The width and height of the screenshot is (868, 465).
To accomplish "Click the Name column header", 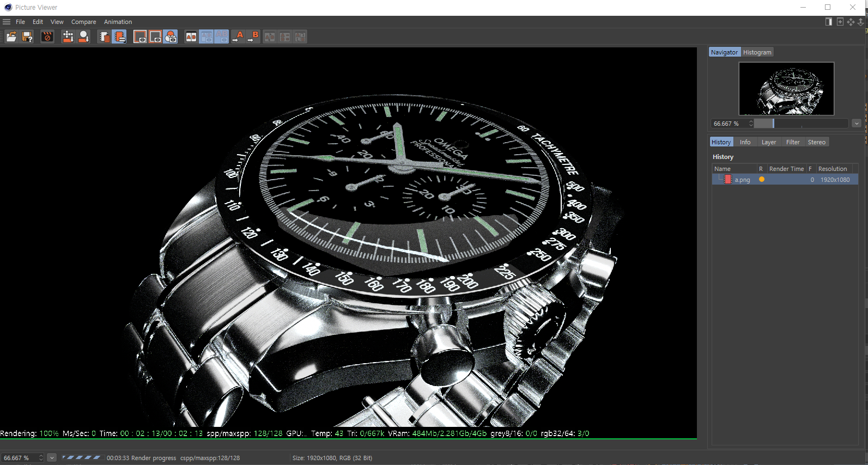I will pos(734,169).
